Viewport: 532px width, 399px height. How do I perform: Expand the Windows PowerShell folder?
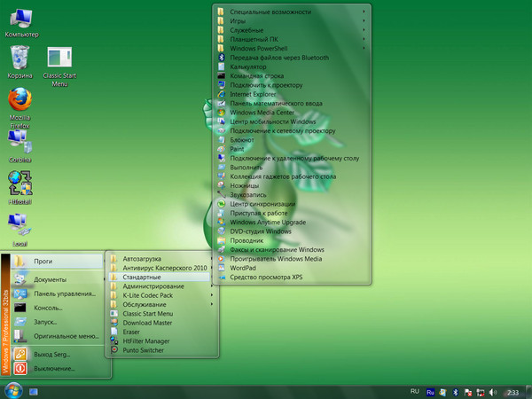(x=292, y=49)
